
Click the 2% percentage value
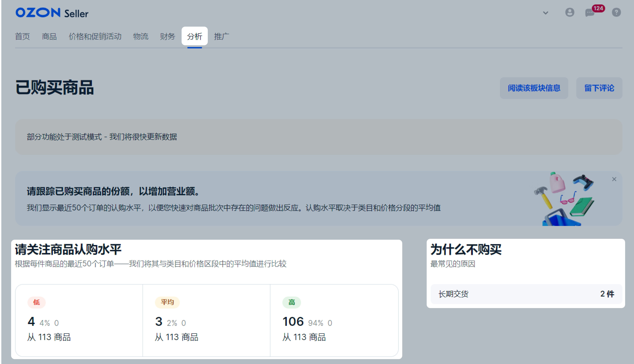pyautogui.click(x=172, y=323)
